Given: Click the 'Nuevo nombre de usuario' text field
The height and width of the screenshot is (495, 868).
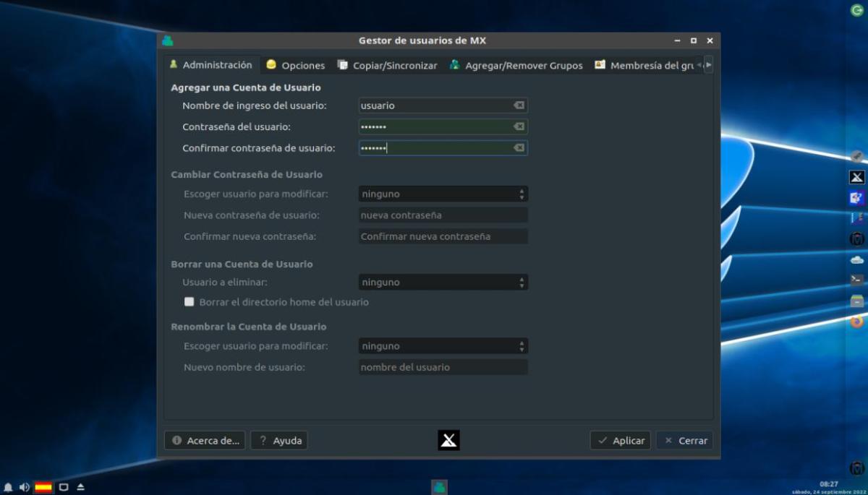Looking at the screenshot, I should [443, 367].
